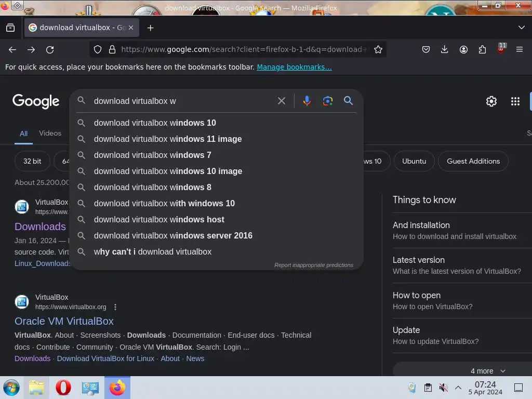Apply the Guest Additions filter chip
This screenshot has width=532, height=399.
(473, 161)
